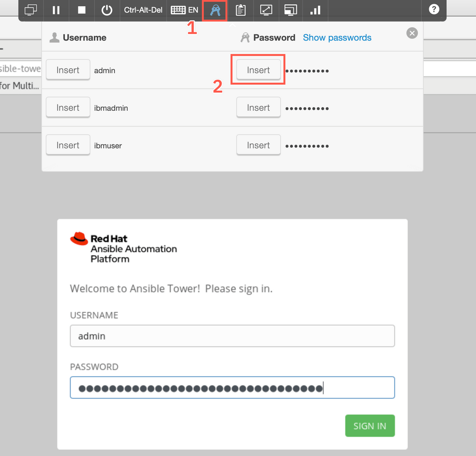
Task: Open the EN keyboard layout selector
Action: 184,10
